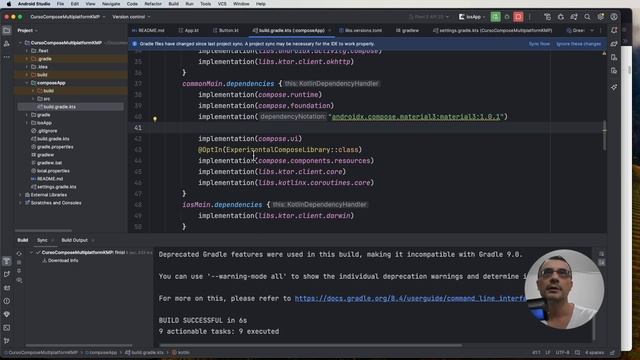Select gradle.properties in project tree

(55, 147)
